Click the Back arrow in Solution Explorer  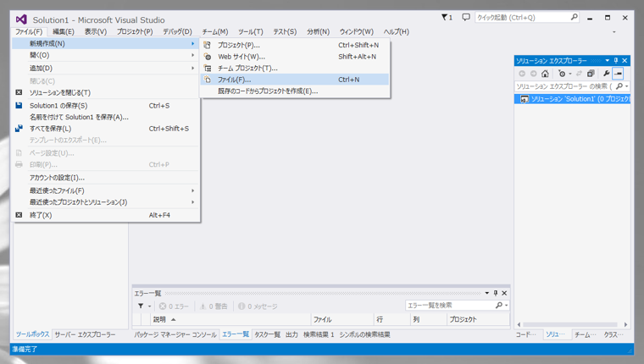tap(522, 74)
